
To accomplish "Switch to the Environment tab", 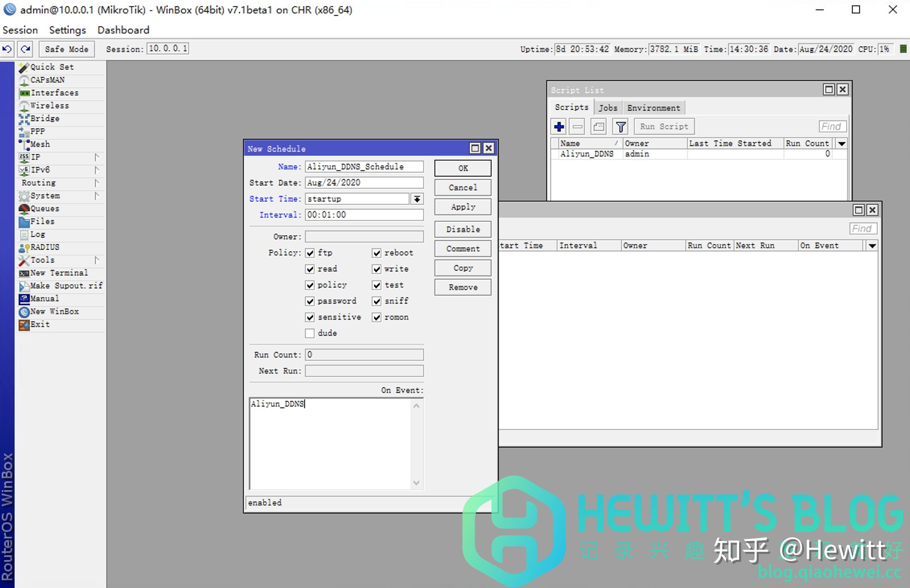I will click(654, 108).
